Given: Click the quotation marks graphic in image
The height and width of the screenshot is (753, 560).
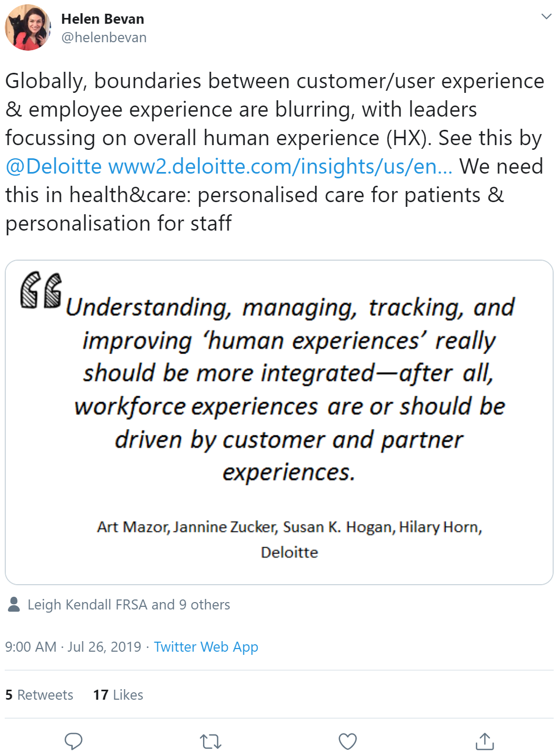Looking at the screenshot, I should [x=41, y=289].
